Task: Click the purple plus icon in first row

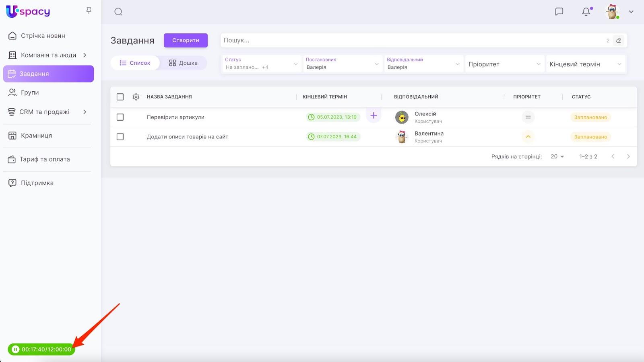Action: pyautogui.click(x=374, y=115)
